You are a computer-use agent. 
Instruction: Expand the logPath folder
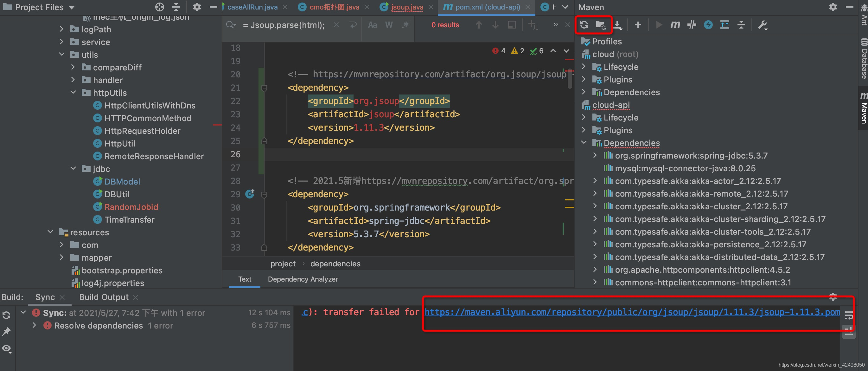click(62, 29)
